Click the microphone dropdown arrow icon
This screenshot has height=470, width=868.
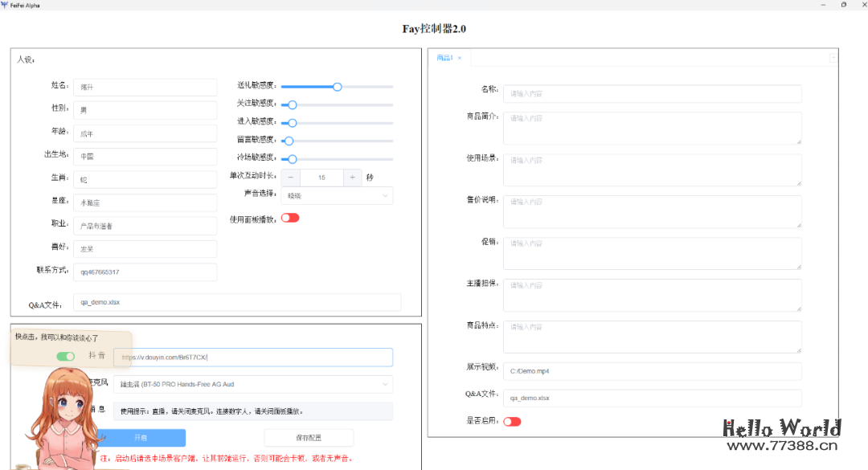[383, 384]
